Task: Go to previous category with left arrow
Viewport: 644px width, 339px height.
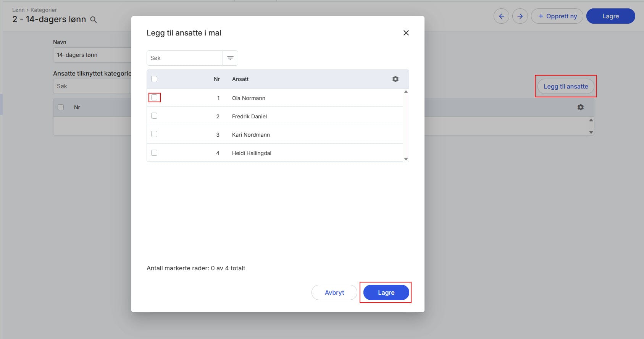Action: pos(501,16)
